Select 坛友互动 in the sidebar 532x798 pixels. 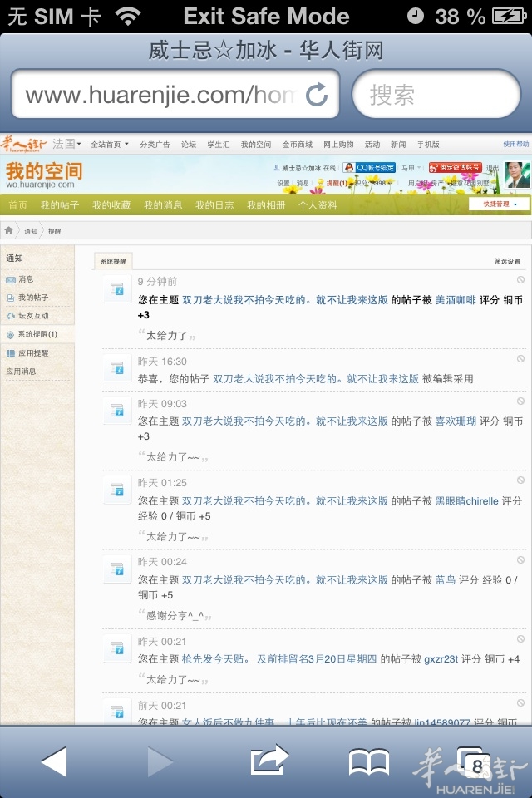32,316
